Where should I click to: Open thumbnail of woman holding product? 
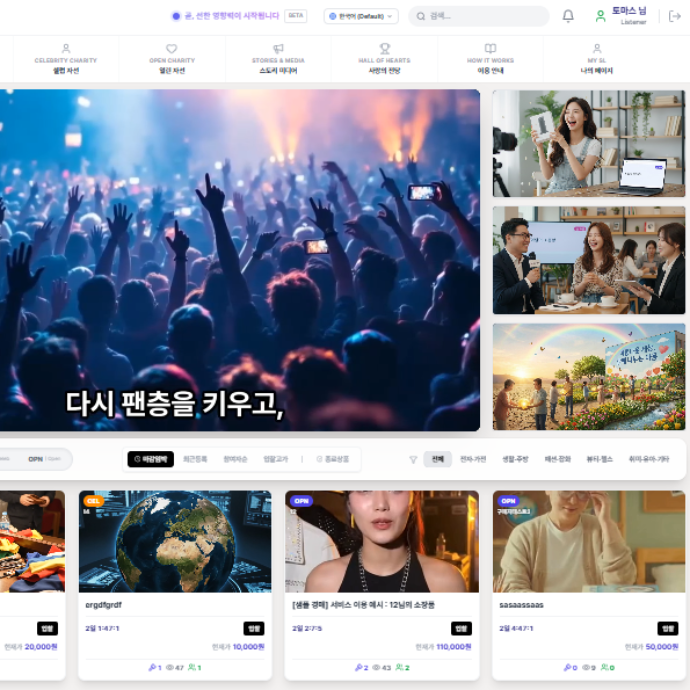[589, 143]
